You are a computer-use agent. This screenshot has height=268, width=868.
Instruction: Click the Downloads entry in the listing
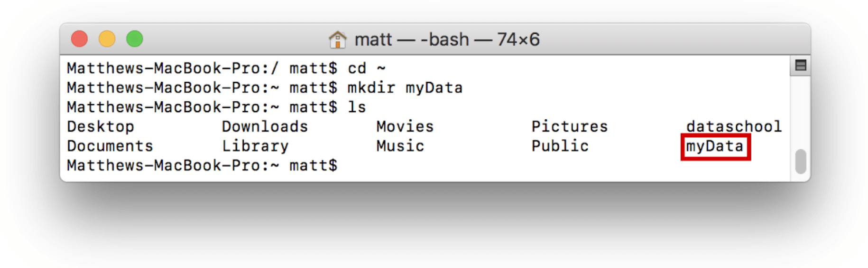click(x=265, y=127)
